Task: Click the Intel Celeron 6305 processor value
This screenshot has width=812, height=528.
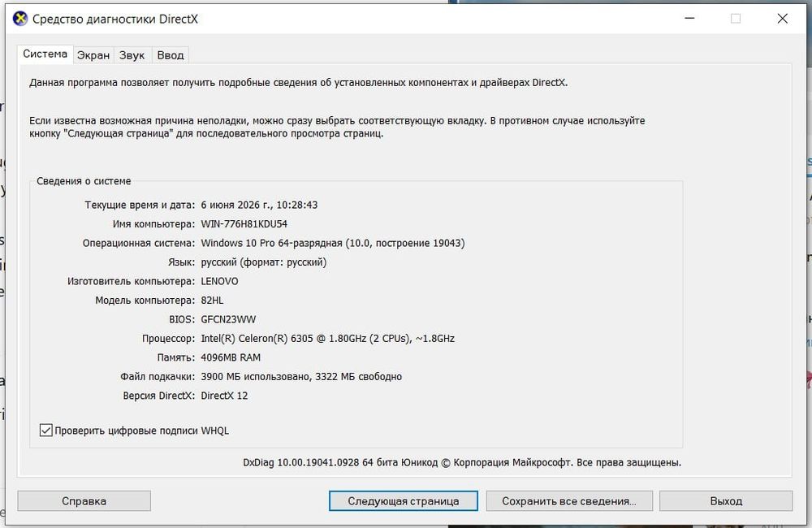Action: point(328,339)
